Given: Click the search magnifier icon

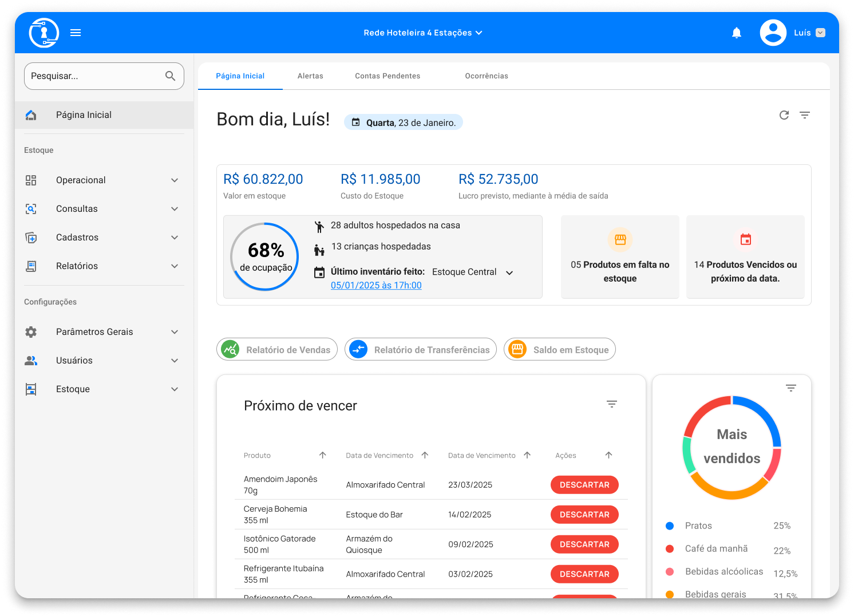Looking at the screenshot, I should pyautogui.click(x=170, y=76).
